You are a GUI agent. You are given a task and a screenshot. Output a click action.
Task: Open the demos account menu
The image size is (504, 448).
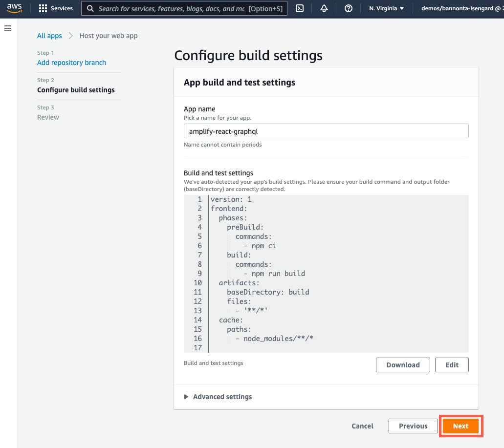click(460, 8)
